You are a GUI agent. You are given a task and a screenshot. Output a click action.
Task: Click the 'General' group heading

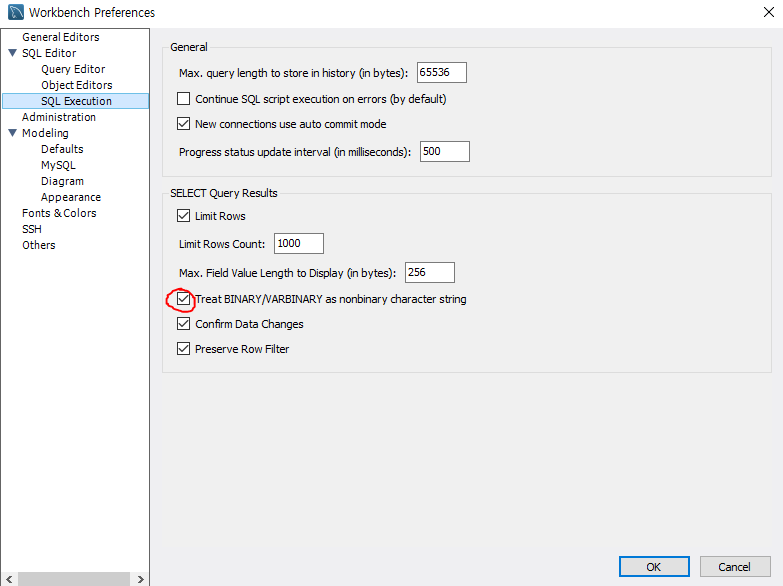(188, 47)
